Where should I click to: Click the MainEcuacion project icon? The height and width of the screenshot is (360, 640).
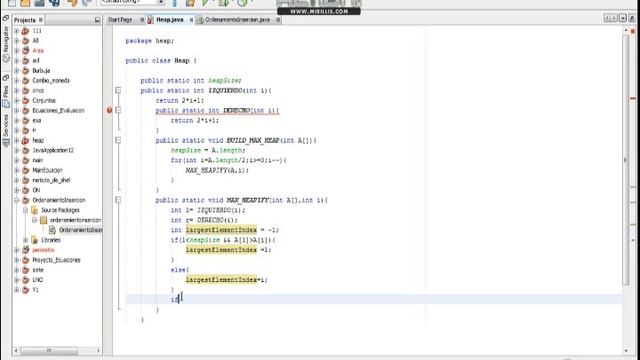click(26, 170)
